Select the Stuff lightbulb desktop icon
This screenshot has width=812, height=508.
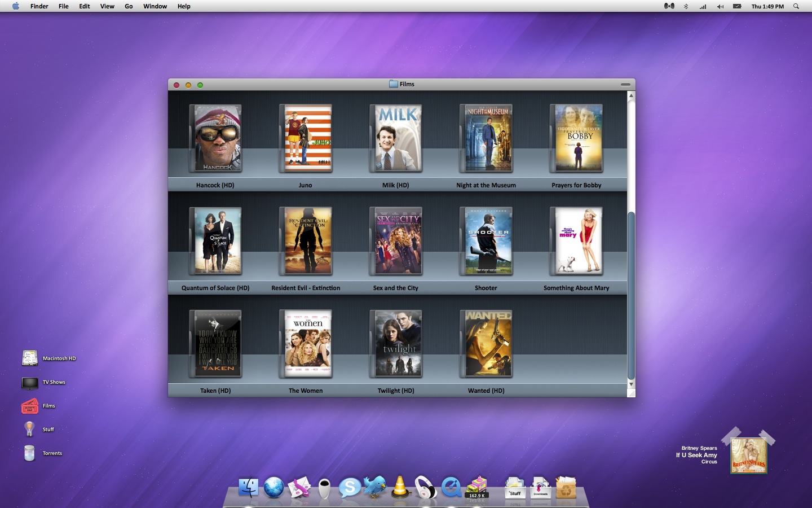click(x=30, y=430)
